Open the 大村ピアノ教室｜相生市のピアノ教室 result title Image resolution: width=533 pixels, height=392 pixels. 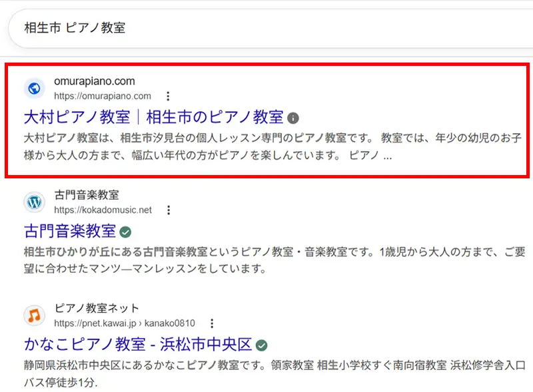[x=153, y=118]
